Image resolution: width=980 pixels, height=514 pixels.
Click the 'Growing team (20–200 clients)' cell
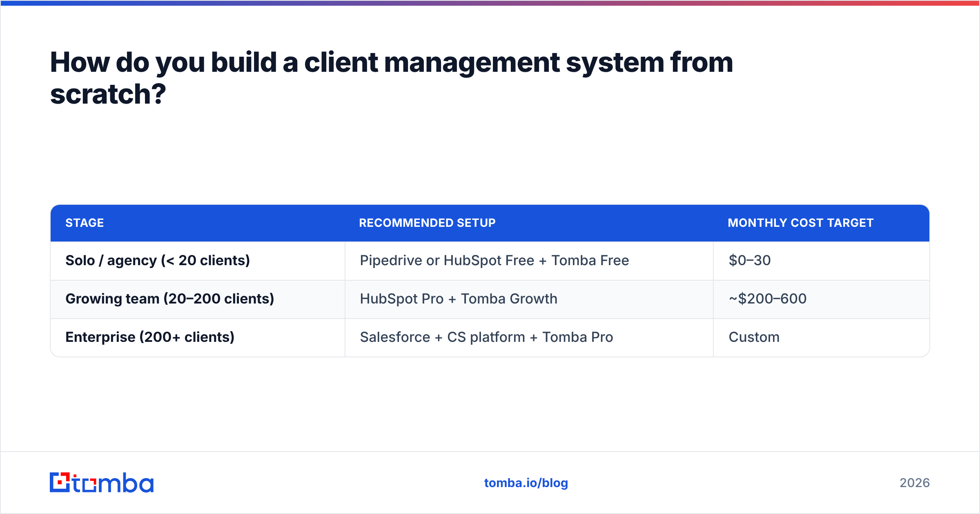pos(198,299)
